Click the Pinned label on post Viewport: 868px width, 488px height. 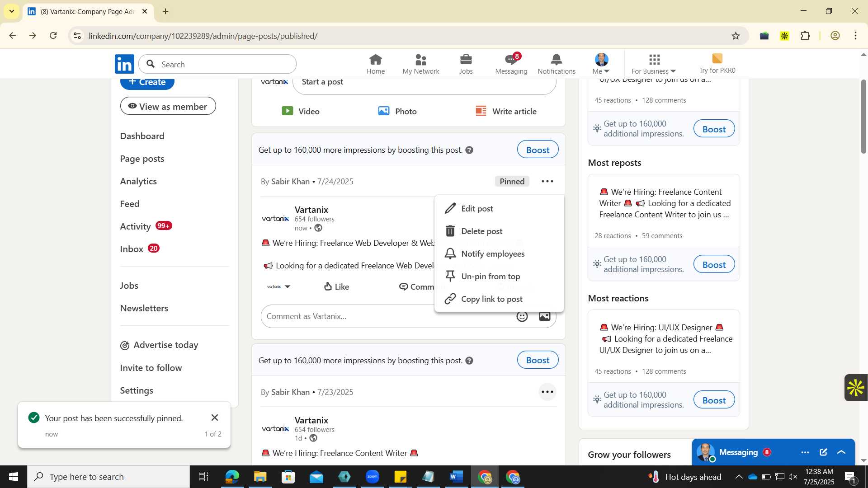(512, 181)
